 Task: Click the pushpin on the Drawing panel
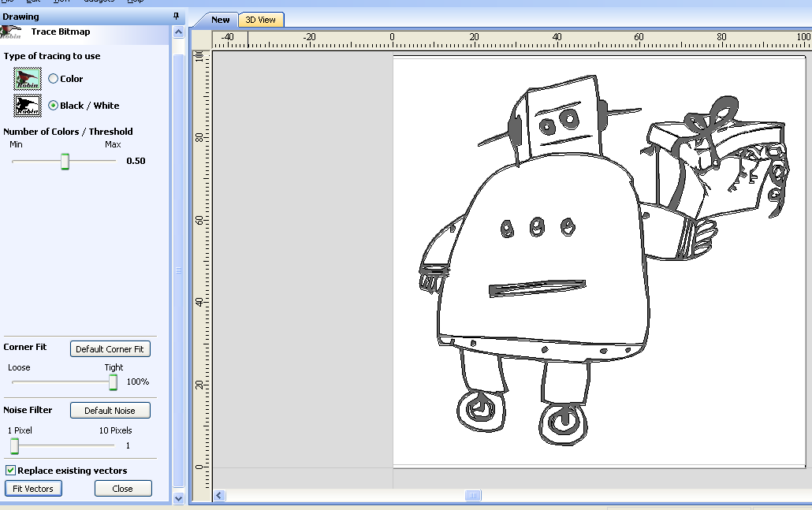(x=177, y=16)
